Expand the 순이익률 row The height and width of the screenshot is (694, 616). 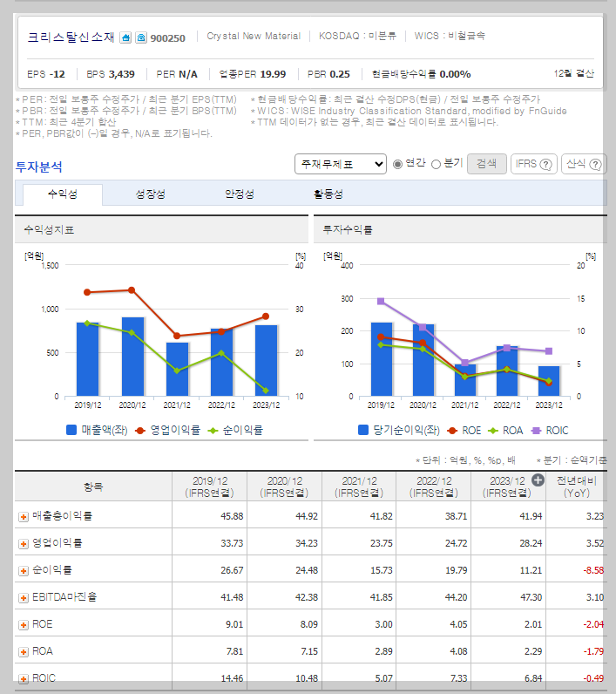24,571
